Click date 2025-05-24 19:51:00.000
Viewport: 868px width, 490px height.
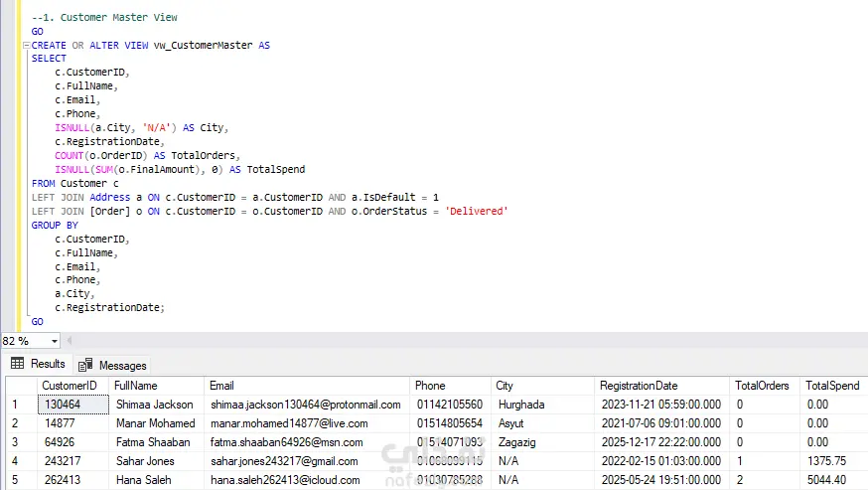tap(661, 480)
